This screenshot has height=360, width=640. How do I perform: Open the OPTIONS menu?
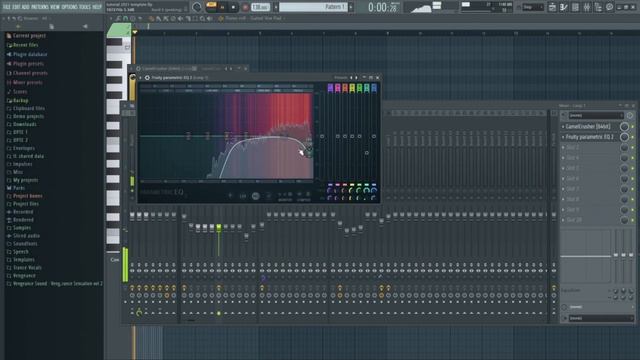tap(69, 7)
